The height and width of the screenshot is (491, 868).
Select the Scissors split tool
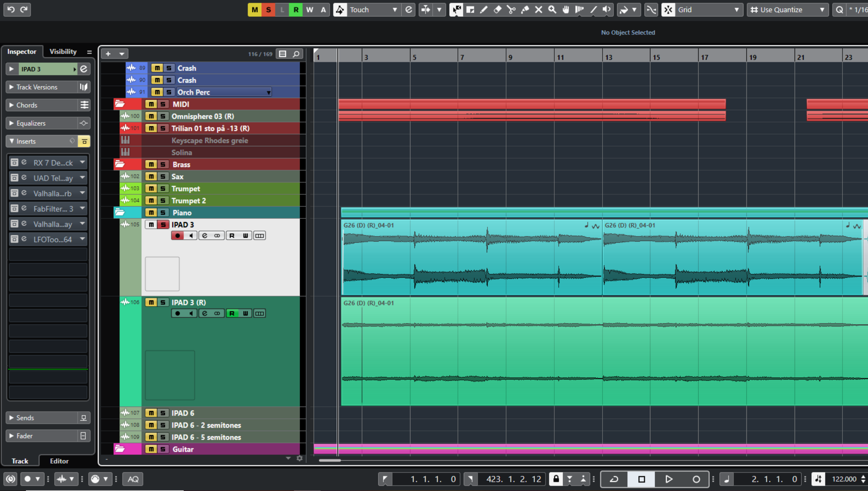click(511, 10)
